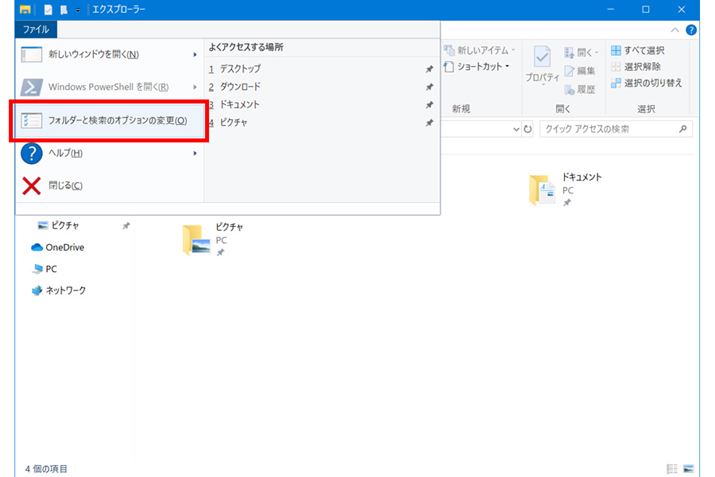715x477 pixels.
Task: Click 選択解除 in the ribbon
Action: point(636,67)
